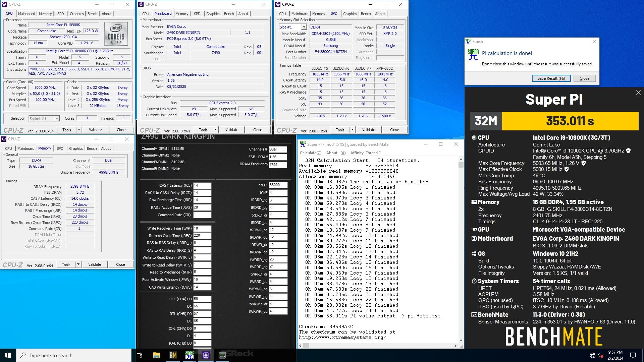The image size is (644, 362).
Task: Click search magnifier in taskbar search box
Action: click(23, 355)
